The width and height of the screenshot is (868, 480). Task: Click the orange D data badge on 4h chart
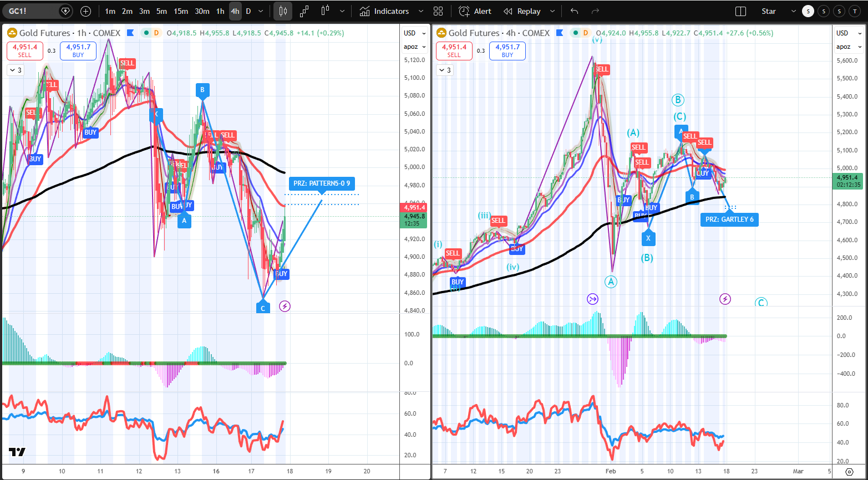[586, 33]
